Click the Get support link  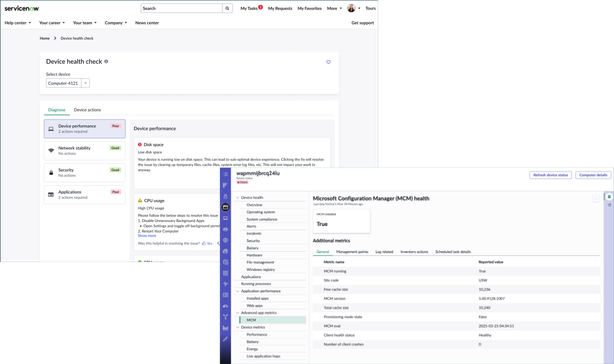pos(363,23)
